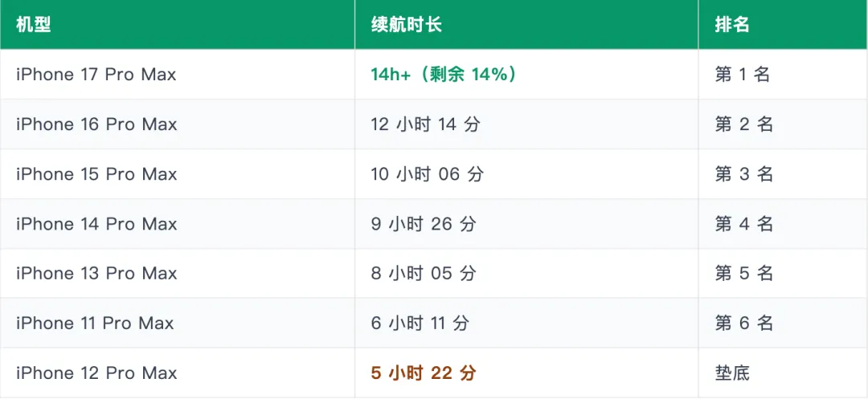Select the iPhone 11 Pro Max cell
Image resolution: width=868 pixels, height=399 pixels.
(x=177, y=324)
